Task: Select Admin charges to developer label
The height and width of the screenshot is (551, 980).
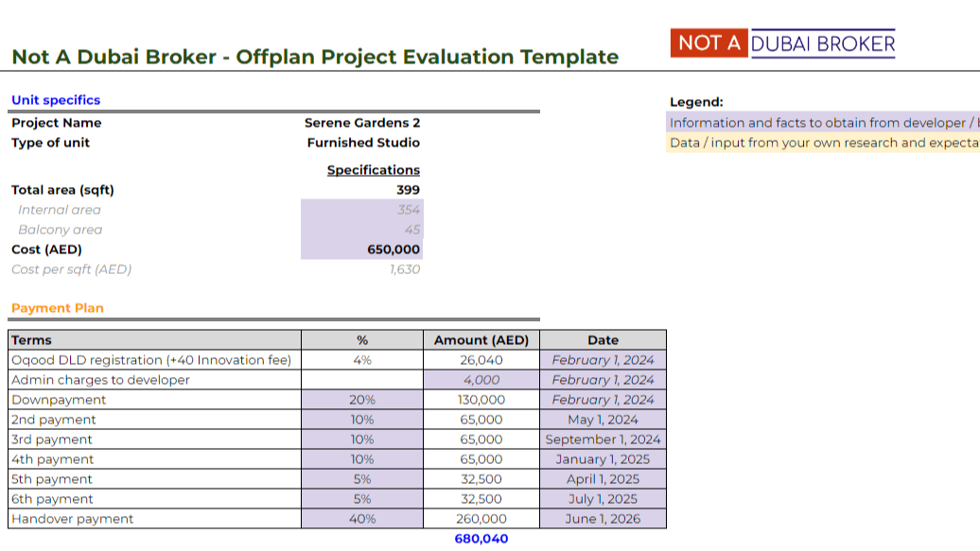Action: tap(154, 380)
